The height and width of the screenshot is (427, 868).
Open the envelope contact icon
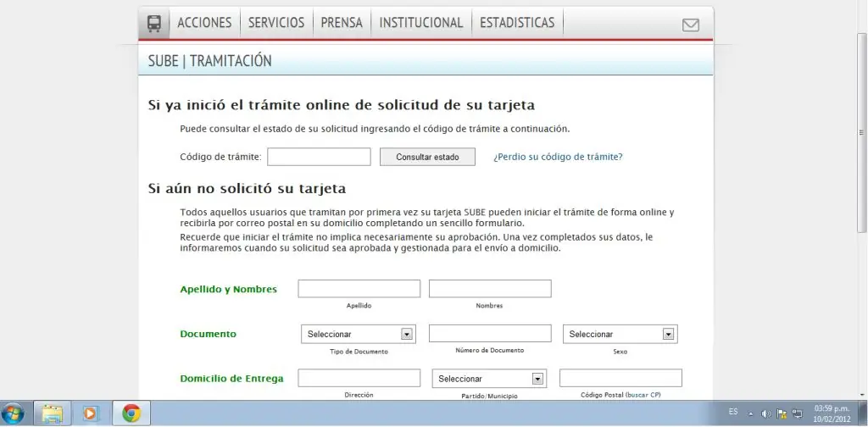point(690,25)
